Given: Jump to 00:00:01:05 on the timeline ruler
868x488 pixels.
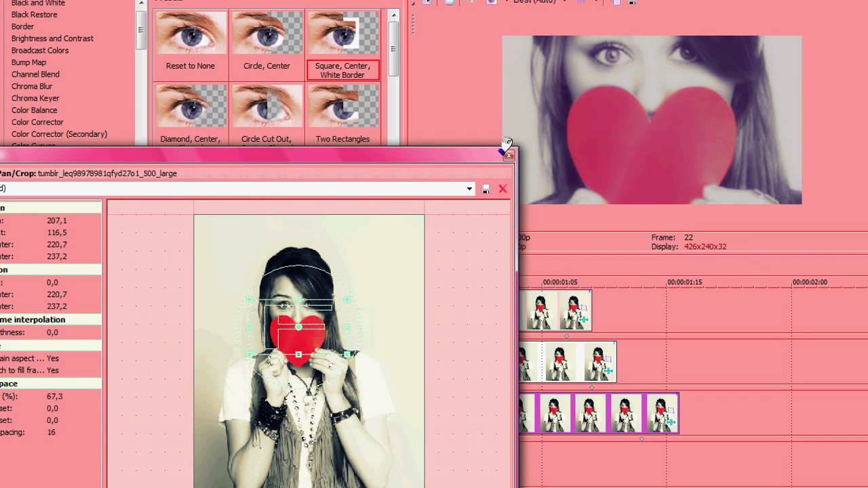Looking at the screenshot, I should [x=560, y=282].
